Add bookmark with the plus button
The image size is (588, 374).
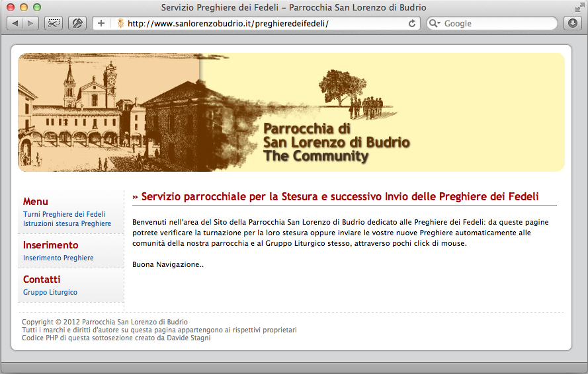(x=101, y=23)
